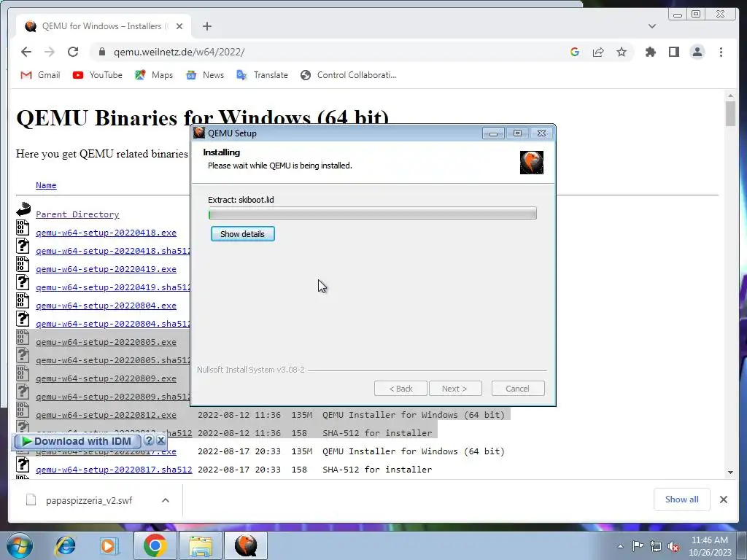Image resolution: width=747 pixels, height=560 pixels.
Task: Open qemu-w64-setup-20220419.sha512 link
Action: (113, 287)
